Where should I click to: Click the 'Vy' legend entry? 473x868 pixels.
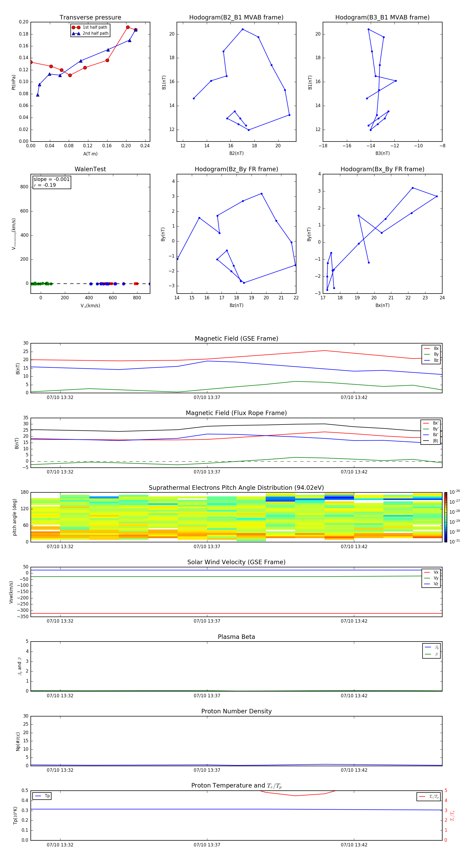coord(431,578)
